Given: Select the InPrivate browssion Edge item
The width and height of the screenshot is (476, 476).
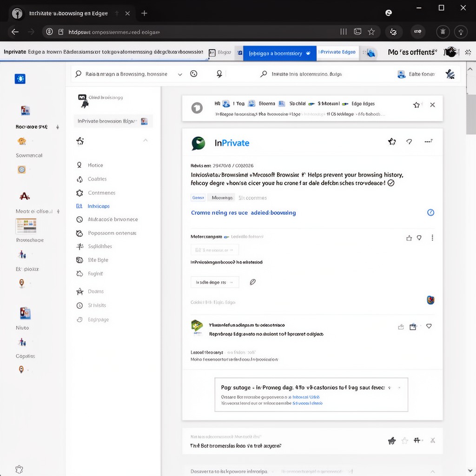Looking at the screenshot, I should (113, 121).
